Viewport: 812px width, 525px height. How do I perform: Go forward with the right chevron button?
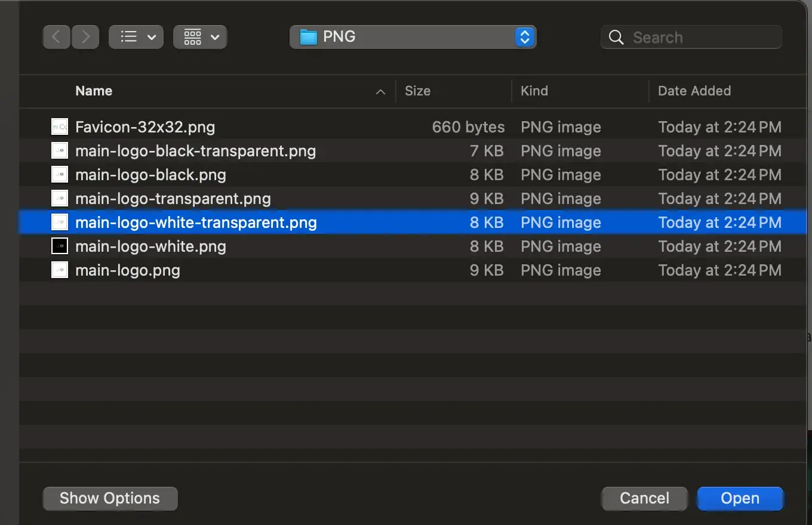pos(85,37)
